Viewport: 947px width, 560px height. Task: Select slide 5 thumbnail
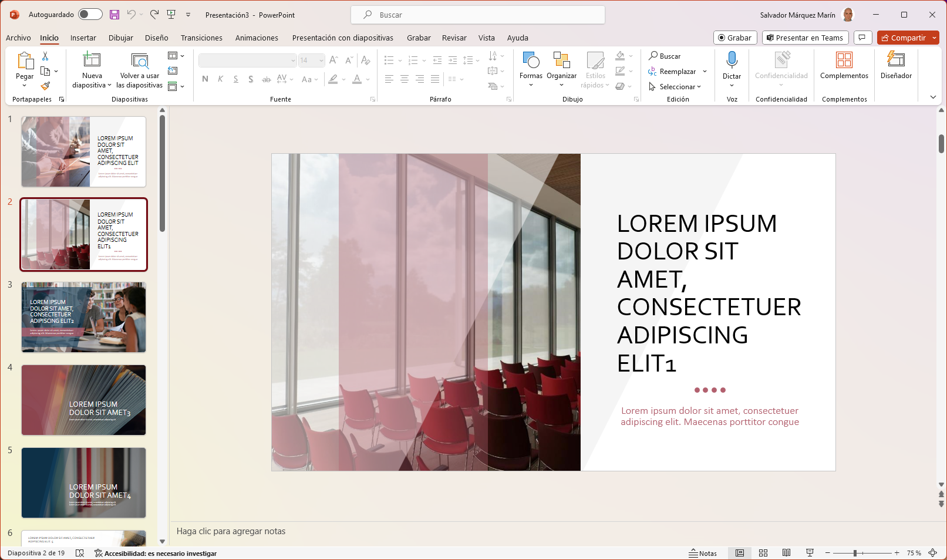(x=83, y=483)
